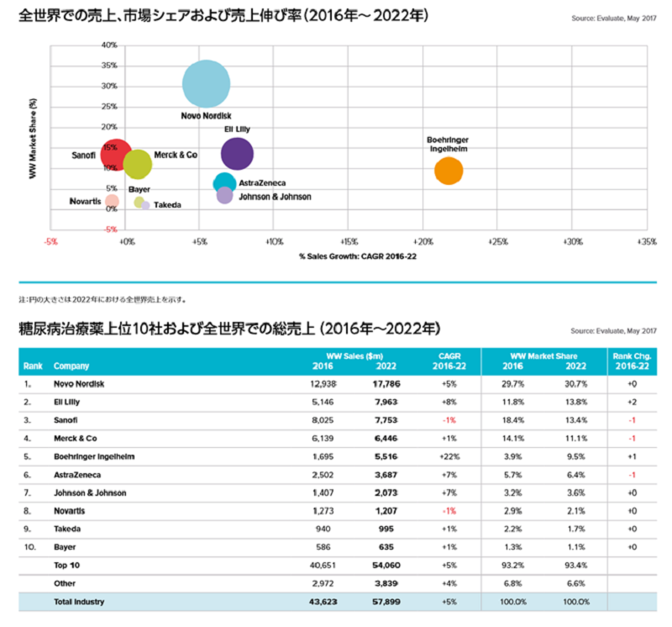The width and height of the screenshot is (672, 627).
Task: Click the Merck & Co label in the chart
Action: click(x=176, y=155)
